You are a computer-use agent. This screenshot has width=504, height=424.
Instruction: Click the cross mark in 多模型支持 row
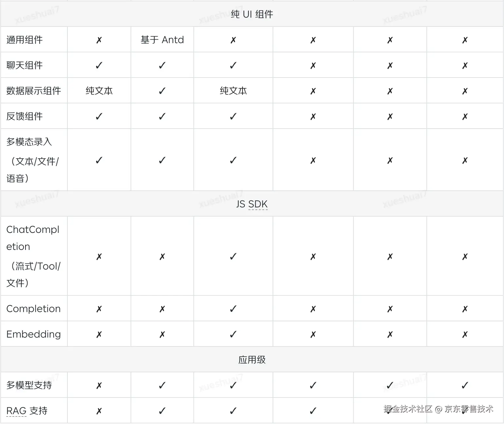99,385
